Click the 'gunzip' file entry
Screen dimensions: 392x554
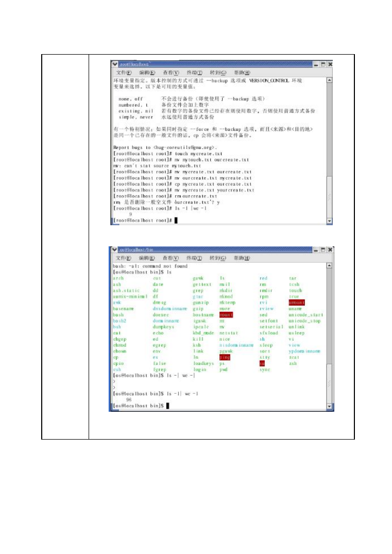[x=200, y=303]
